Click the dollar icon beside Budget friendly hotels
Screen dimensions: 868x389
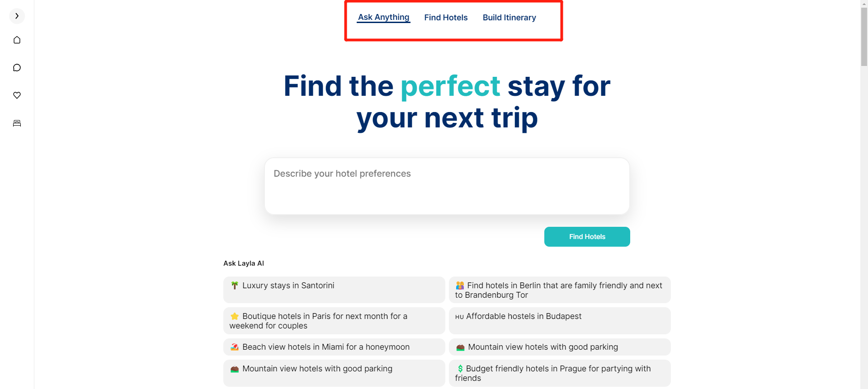460,369
